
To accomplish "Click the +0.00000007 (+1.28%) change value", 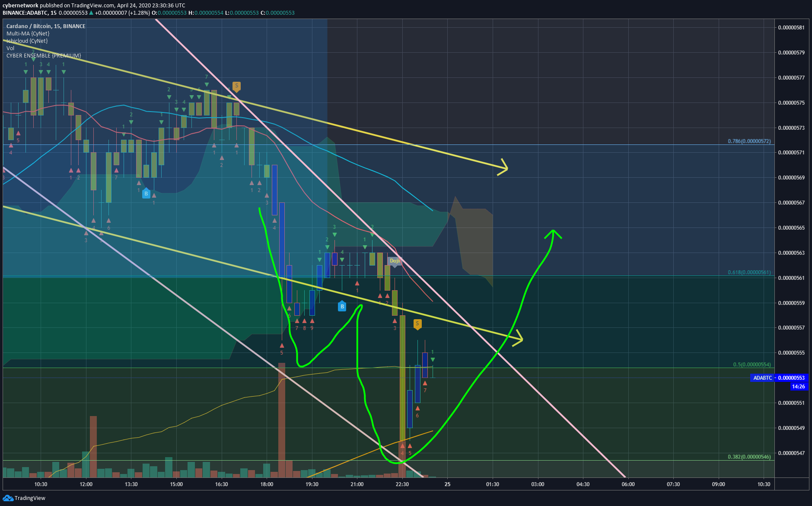I will (122, 13).
